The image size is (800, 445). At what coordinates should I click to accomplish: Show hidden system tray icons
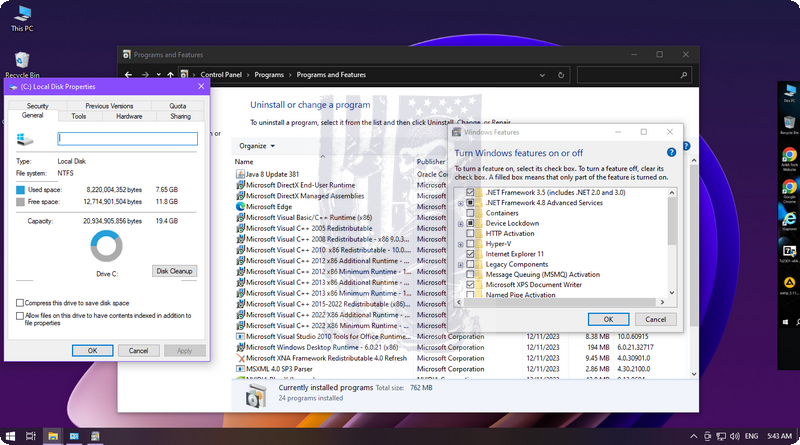(693, 436)
